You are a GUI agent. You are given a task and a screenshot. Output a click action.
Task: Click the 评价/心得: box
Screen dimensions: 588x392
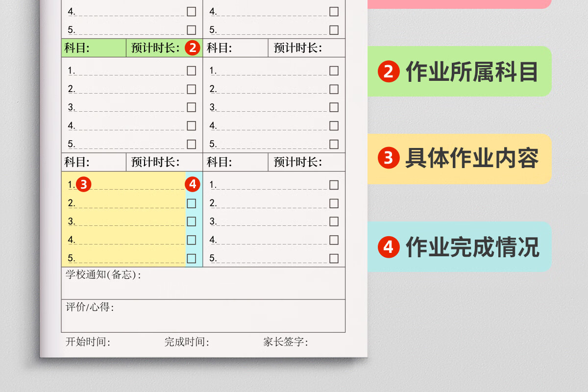[x=203, y=316]
